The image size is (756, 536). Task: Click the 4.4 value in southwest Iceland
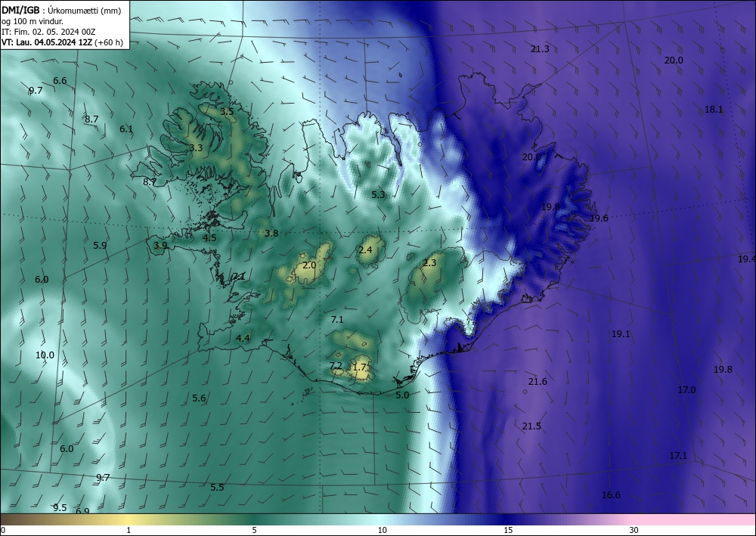pos(243,339)
